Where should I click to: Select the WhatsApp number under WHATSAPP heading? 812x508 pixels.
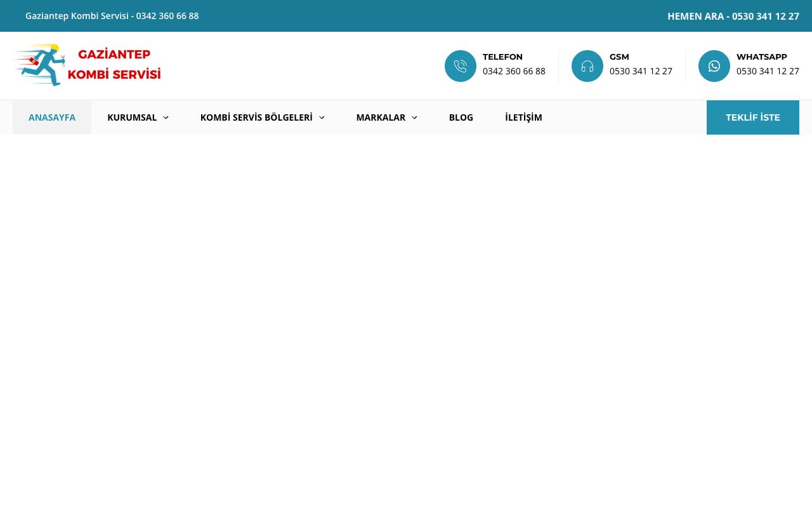click(768, 71)
